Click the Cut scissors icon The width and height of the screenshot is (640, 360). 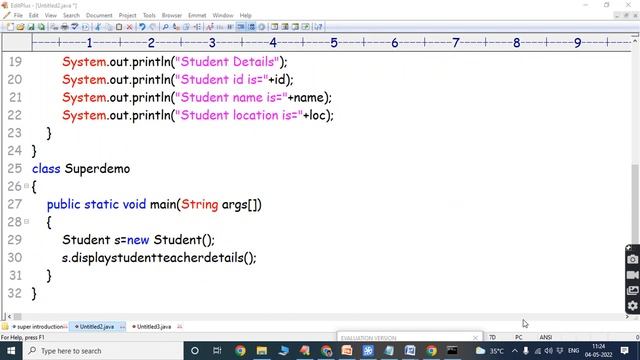coord(98,27)
